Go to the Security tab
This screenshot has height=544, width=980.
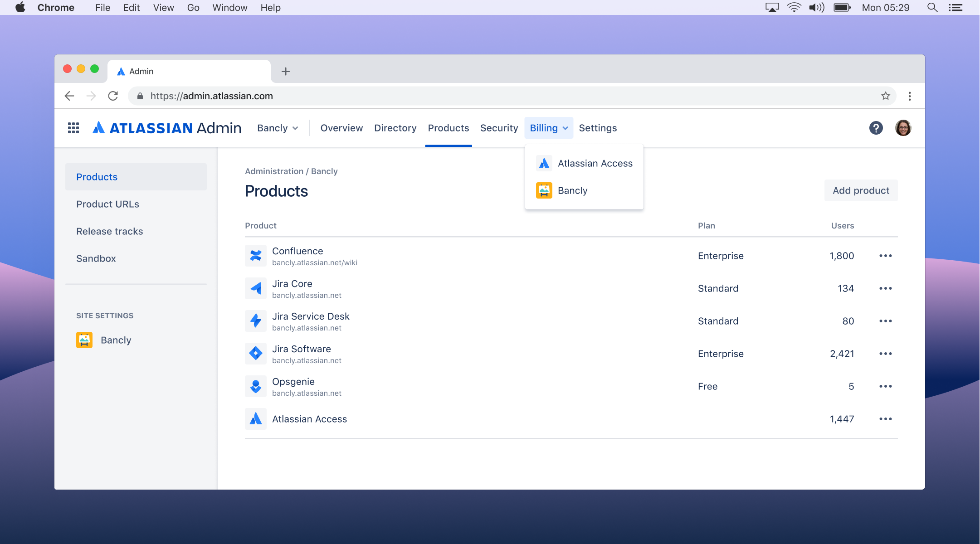[x=499, y=128]
